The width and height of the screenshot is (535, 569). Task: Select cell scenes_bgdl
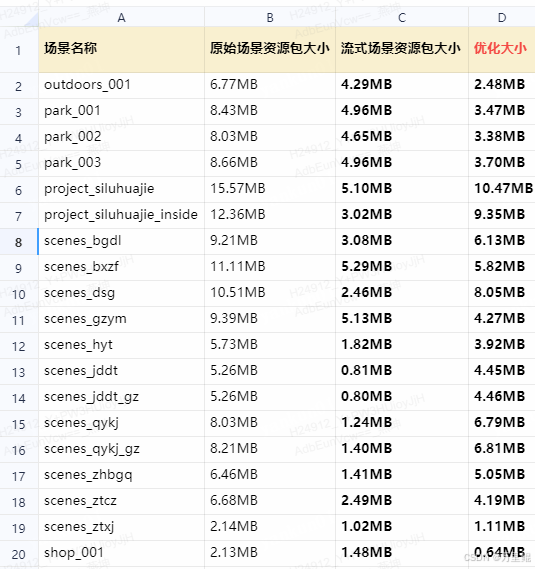pos(121,241)
